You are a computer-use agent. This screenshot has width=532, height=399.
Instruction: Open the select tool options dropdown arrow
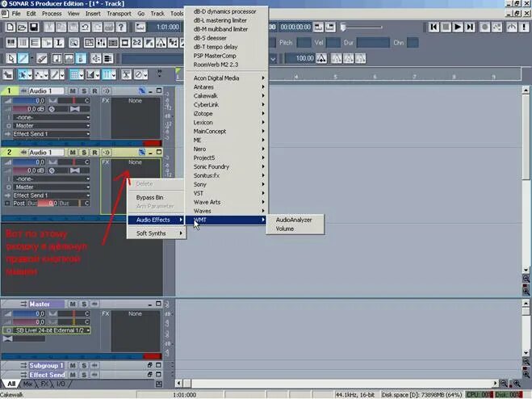click(x=30, y=74)
